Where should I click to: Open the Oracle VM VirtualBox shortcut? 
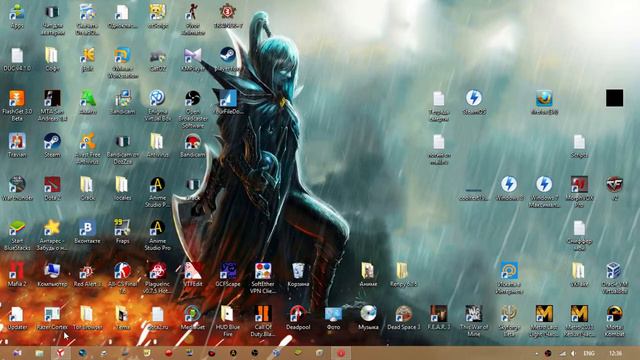coord(615,271)
